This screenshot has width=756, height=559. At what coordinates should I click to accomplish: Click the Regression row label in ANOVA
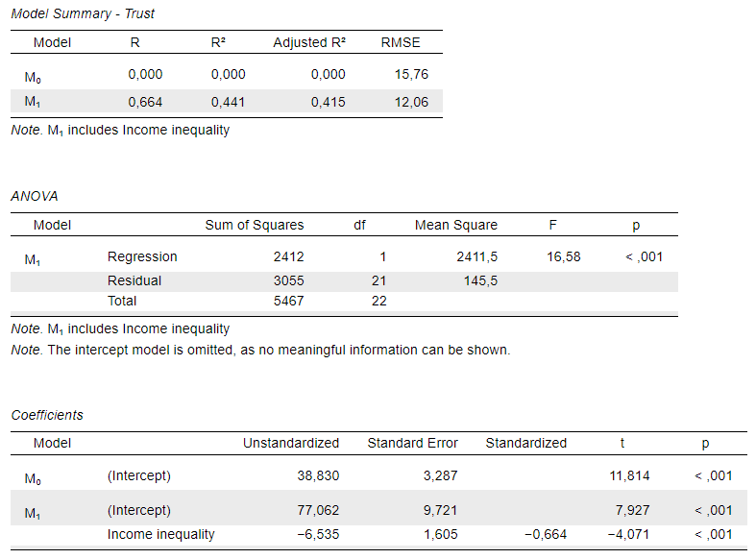[142, 256]
